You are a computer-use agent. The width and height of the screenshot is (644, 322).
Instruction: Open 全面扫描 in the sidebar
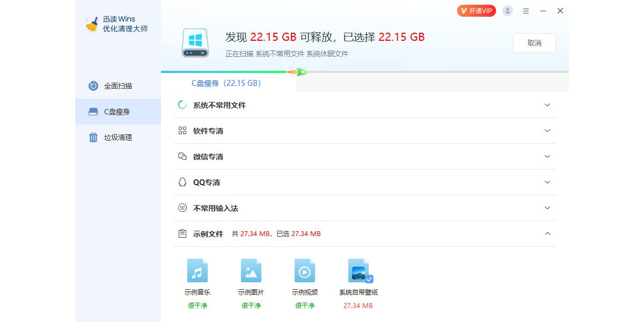[x=118, y=86]
